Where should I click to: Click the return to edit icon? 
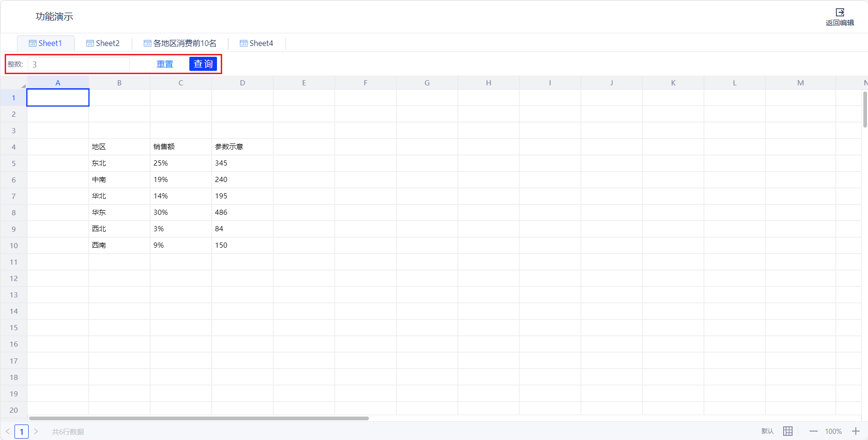pos(839,13)
